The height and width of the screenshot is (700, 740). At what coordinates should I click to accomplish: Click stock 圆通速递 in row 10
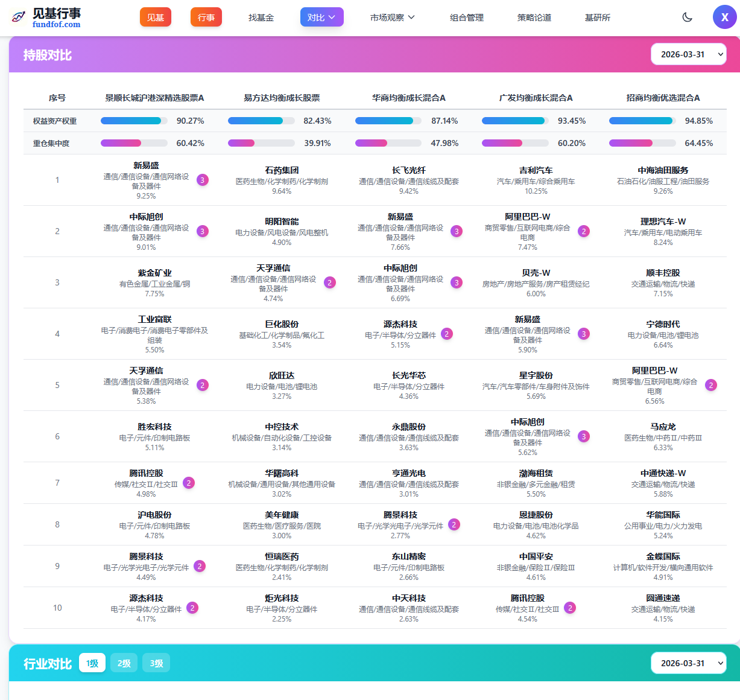(663, 598)
